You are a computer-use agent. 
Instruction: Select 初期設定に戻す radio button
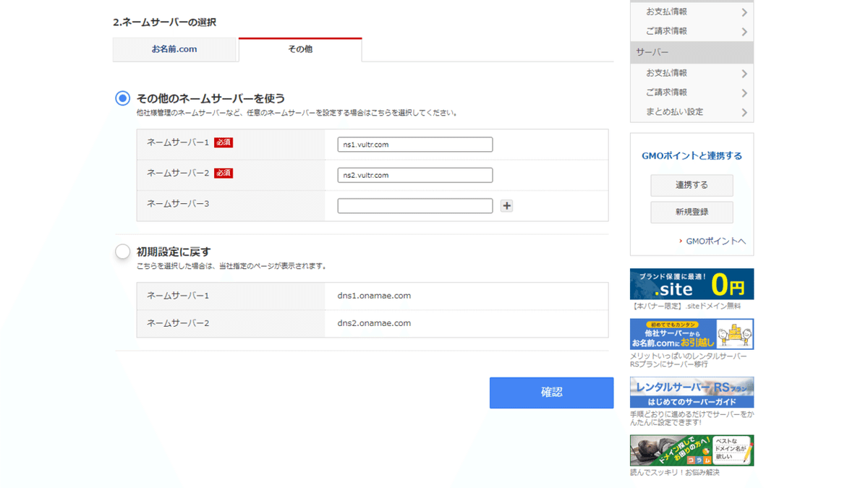pos(123,252)
